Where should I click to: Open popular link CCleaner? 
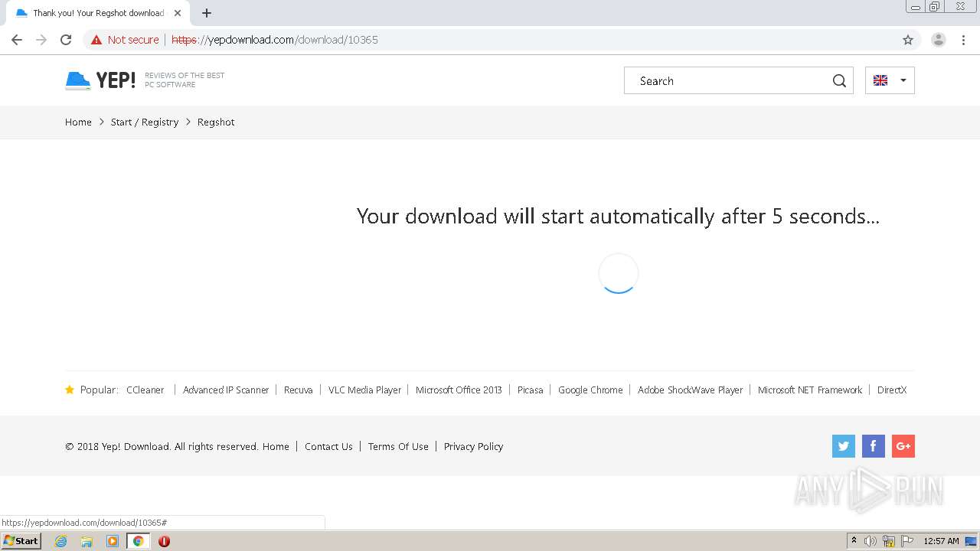[145, 390]
